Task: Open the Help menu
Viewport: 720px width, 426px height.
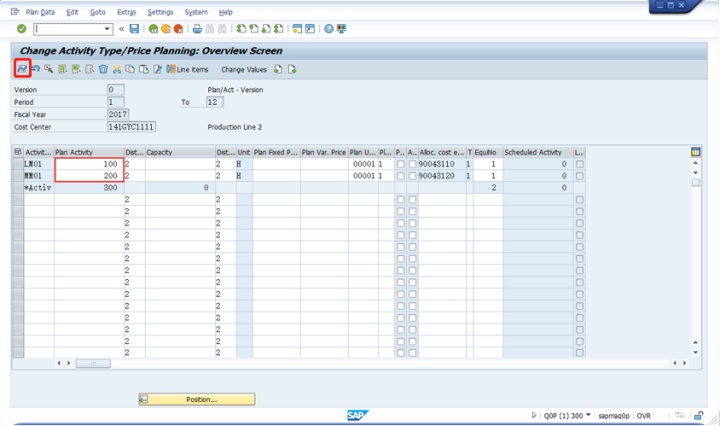Action: coord(225,12)
